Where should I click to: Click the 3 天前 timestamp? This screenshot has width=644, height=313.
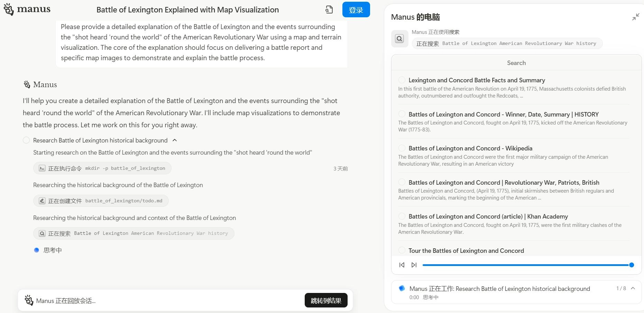coord(341,169)
